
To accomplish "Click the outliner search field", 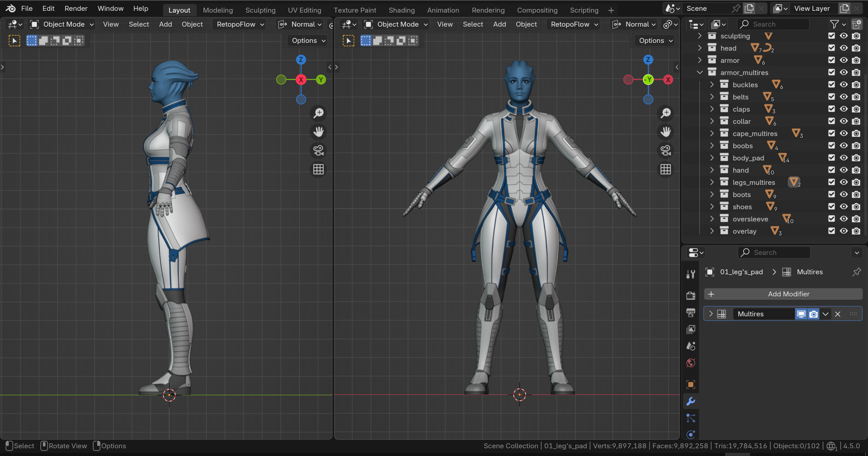I will (773, 24).
